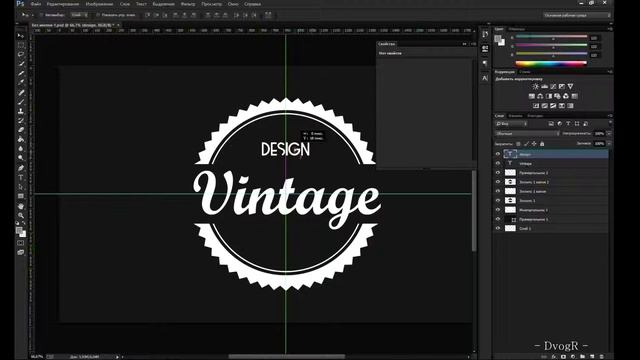Open the layer blend mode dropdown
The image size is (640, 360).
(527, 133)
